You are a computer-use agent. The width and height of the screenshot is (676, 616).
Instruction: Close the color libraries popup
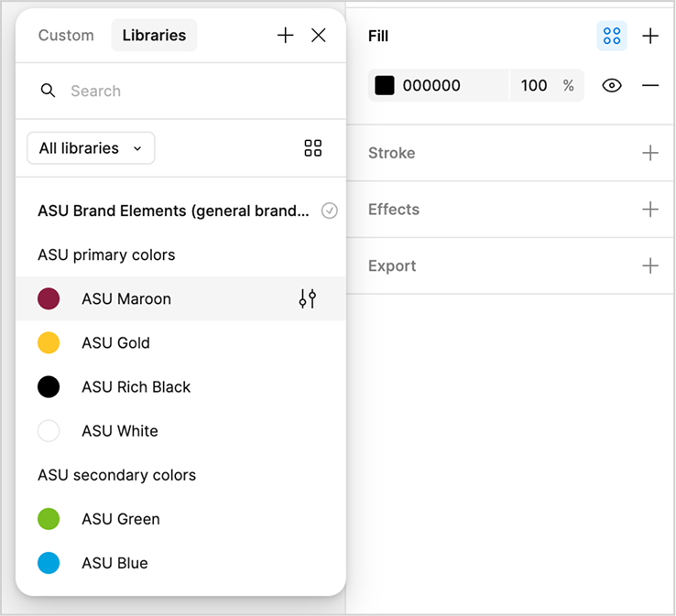click(x=319, y=36)
